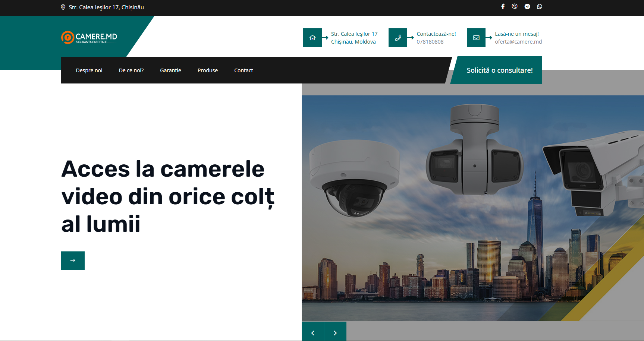The height and width of the screenshot is (341, 644).
Task: Click the oferta@camere.md email link
Action: (518, 42)
